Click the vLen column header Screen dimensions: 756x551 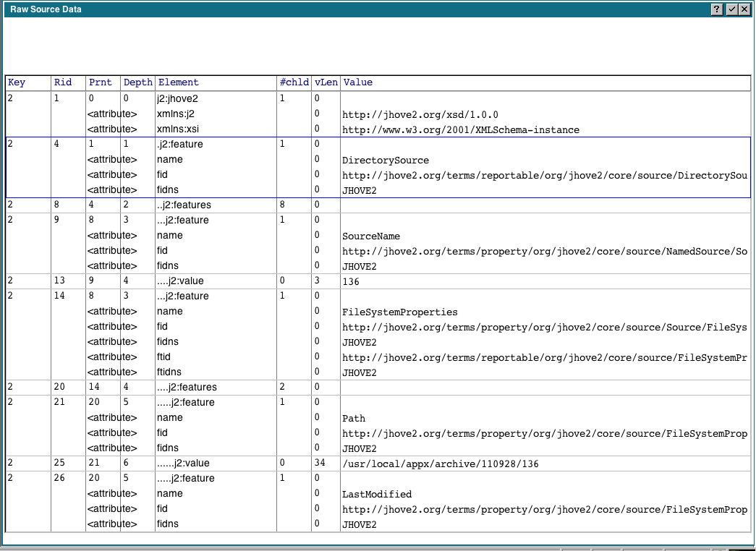pos(326,82)
